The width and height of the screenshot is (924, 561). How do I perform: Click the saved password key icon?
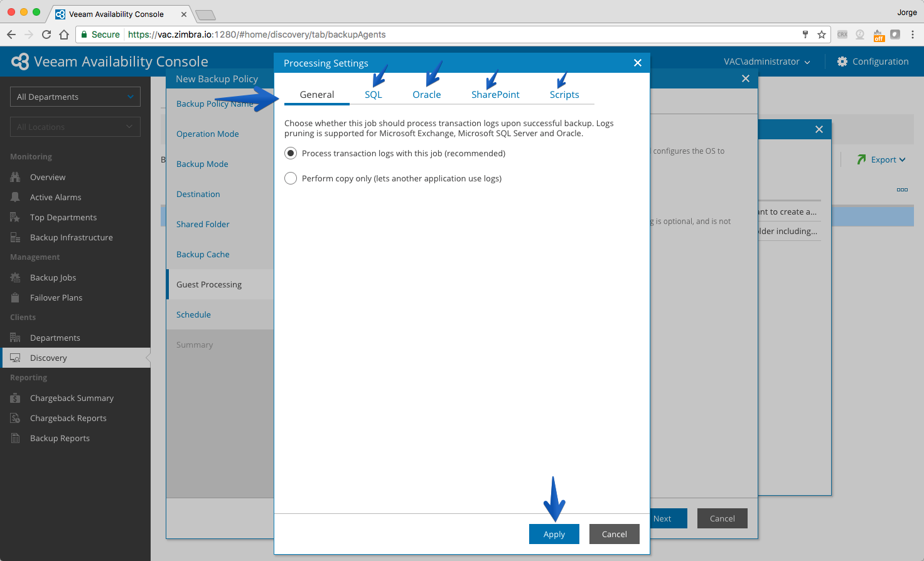click(x=805, y=35)
